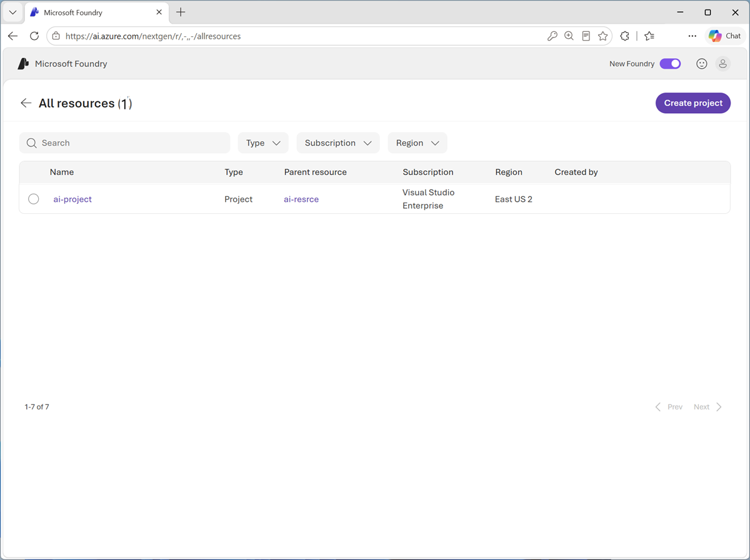Maximize the browser window
Viewport: 750px width, 560px height.
click(707, 12)
